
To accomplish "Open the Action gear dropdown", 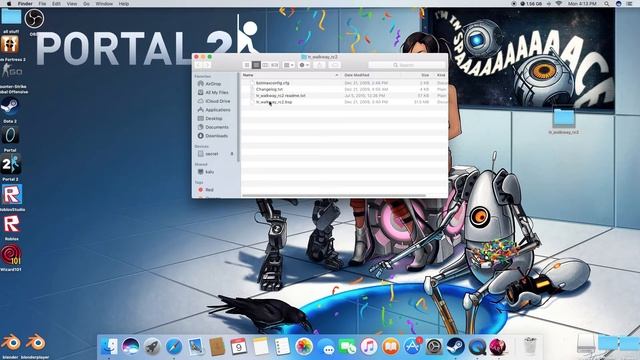I will click(x=304, y=65).
